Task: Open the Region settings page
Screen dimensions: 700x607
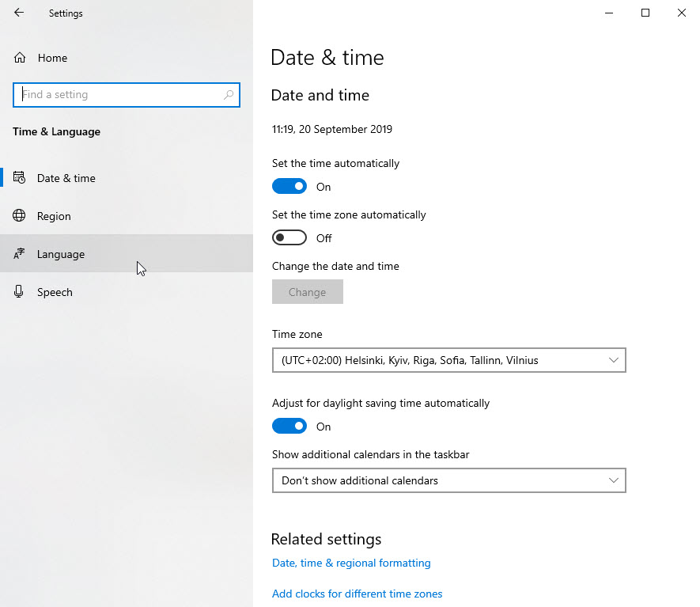Action: pos(54,216)
